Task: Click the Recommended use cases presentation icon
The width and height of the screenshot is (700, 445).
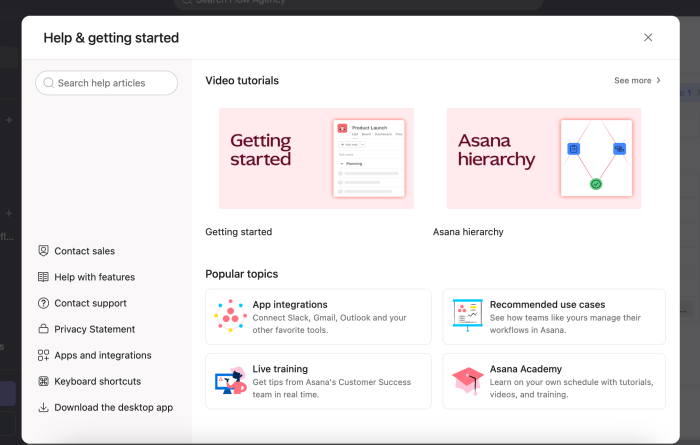Action: tap(467, 315)
